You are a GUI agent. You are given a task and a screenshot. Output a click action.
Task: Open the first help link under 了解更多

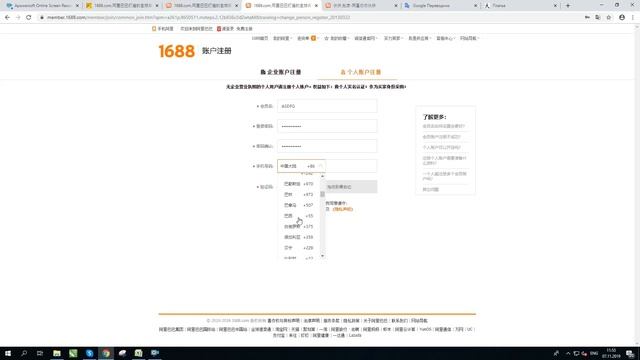coord(443,127)
